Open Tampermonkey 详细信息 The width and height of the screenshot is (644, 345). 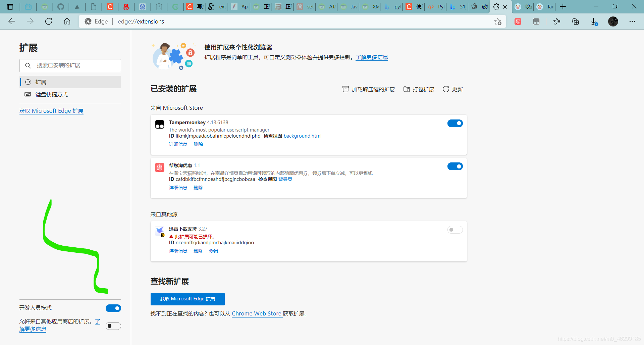178,144
